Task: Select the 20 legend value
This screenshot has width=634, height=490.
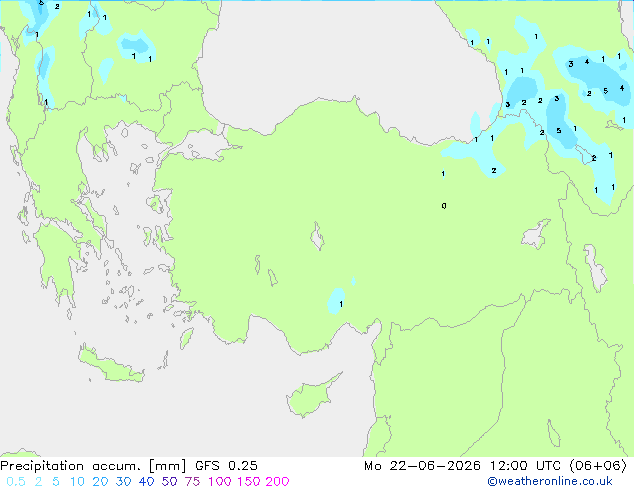Action: pos(100,482)
